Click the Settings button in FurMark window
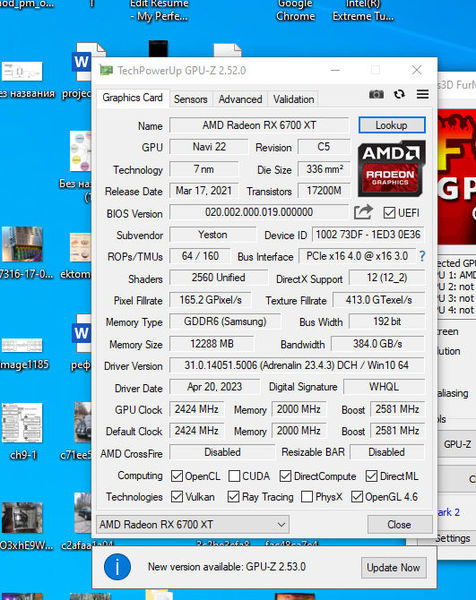Viewport: 476px width, 600px height. click(x=453, y=538)
